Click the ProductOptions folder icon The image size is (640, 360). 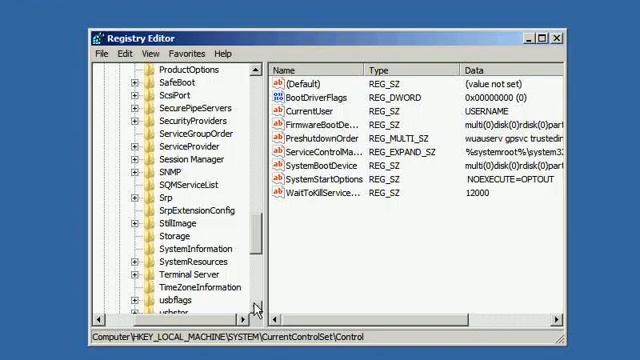click(149, 70)
